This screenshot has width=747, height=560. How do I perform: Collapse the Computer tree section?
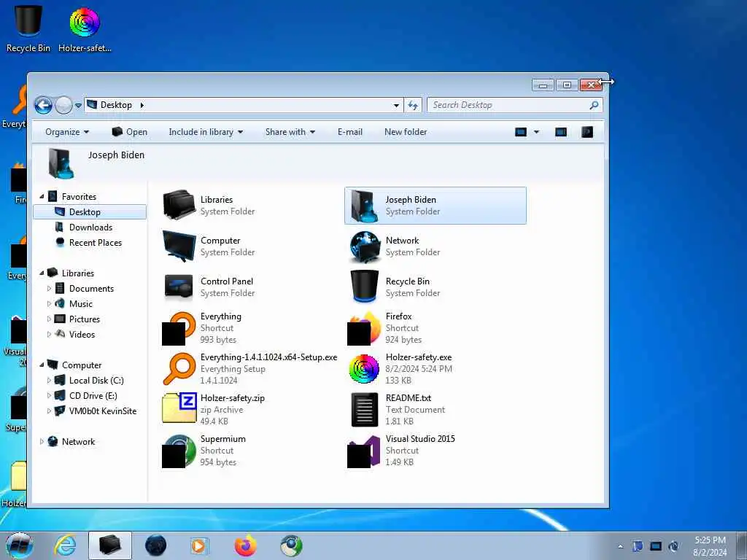point(42,365)
